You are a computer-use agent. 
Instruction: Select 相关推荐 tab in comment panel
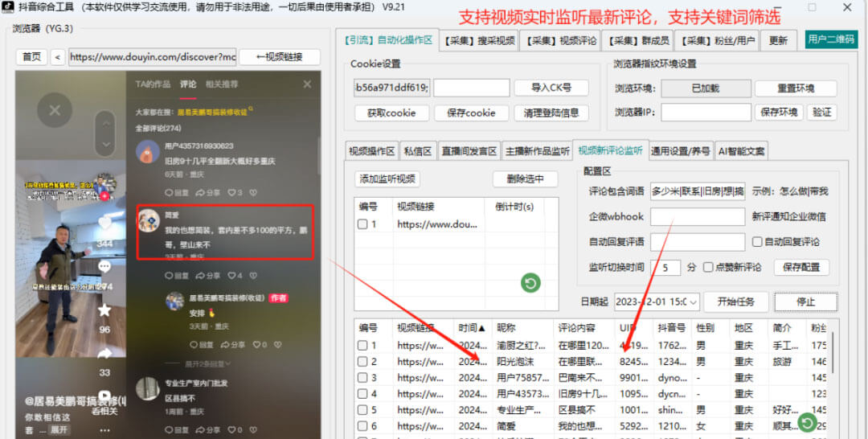click(222, 84)
